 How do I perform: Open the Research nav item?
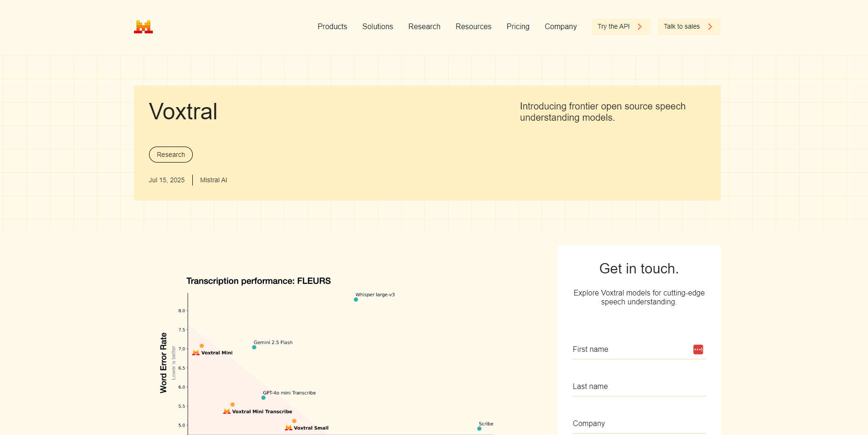point(424,27)
